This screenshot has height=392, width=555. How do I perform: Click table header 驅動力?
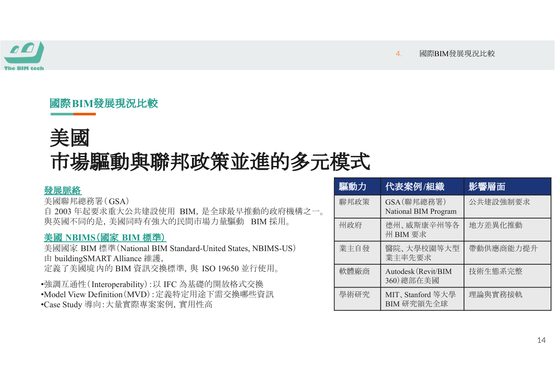click(357, 187)
